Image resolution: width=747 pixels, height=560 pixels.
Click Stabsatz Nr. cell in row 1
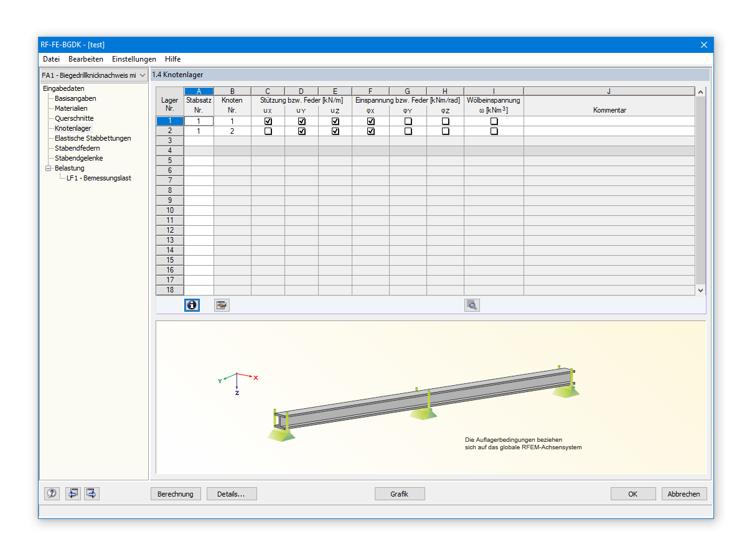[x=199, y=121]
